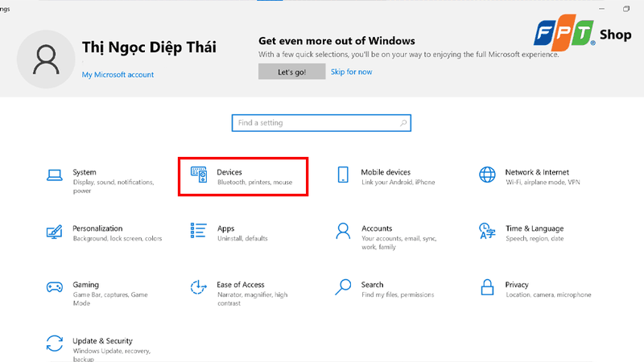
Task: Open the Search magnifier category icon
Action: point(343,287)
